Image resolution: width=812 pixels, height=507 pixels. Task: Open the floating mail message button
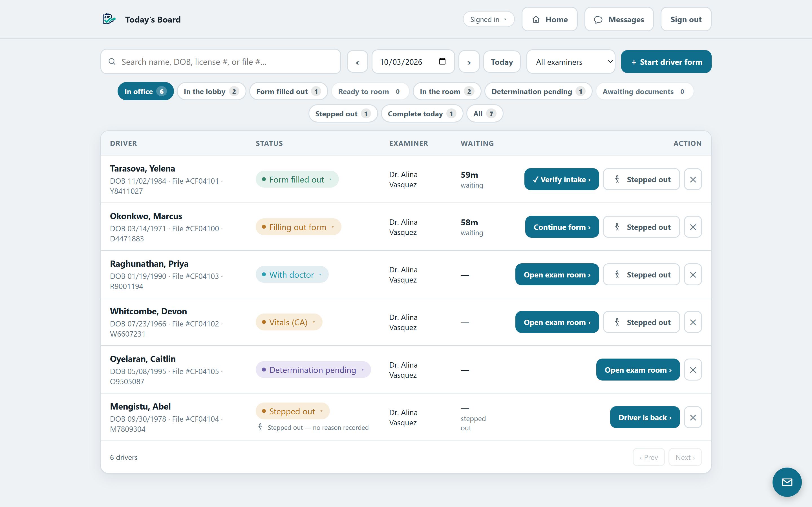(x=787, y=482)
